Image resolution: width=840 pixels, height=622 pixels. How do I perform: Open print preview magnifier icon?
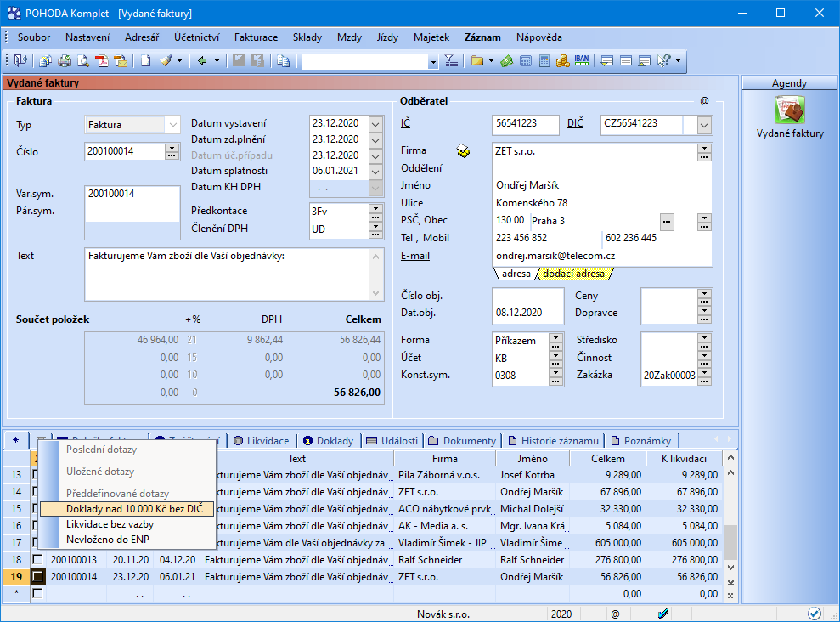[83, 61]
